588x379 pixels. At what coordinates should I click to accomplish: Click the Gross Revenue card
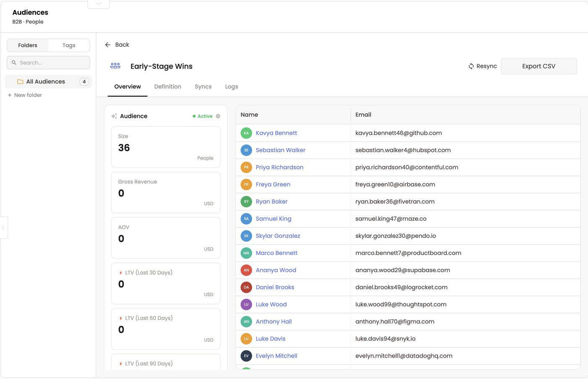(166, 193)
